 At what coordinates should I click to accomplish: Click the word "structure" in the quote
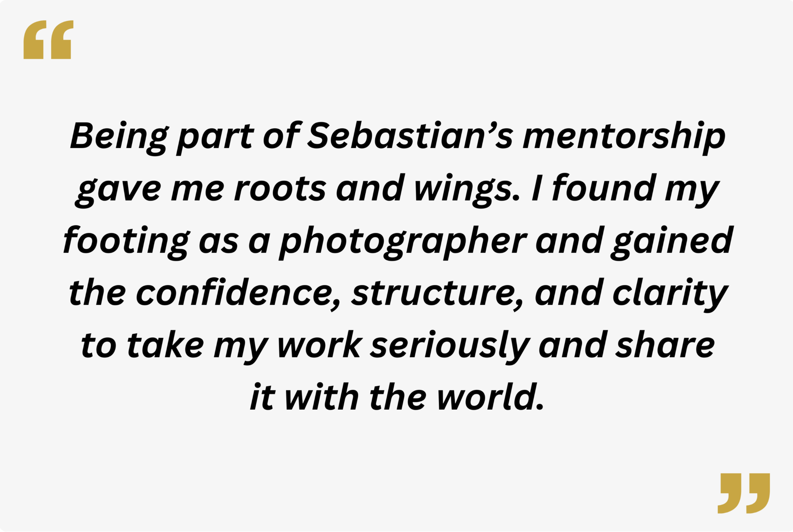(x=437, y=294)
